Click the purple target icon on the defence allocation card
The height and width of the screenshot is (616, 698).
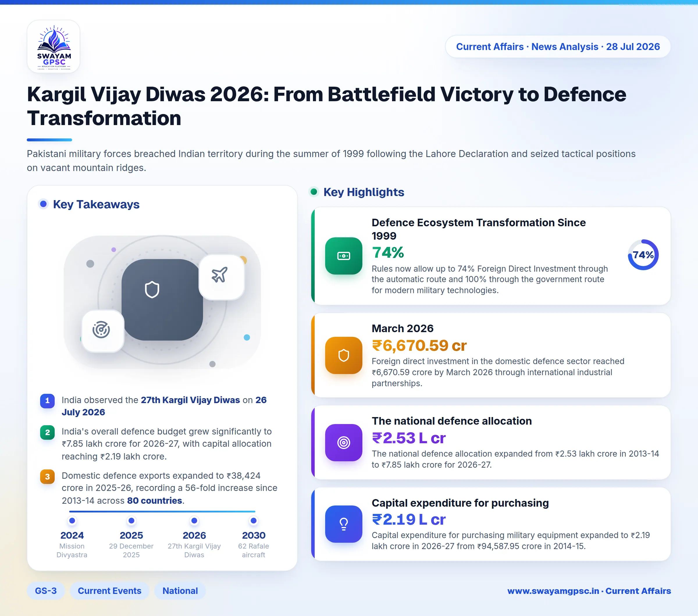click(x=343, y=443)
